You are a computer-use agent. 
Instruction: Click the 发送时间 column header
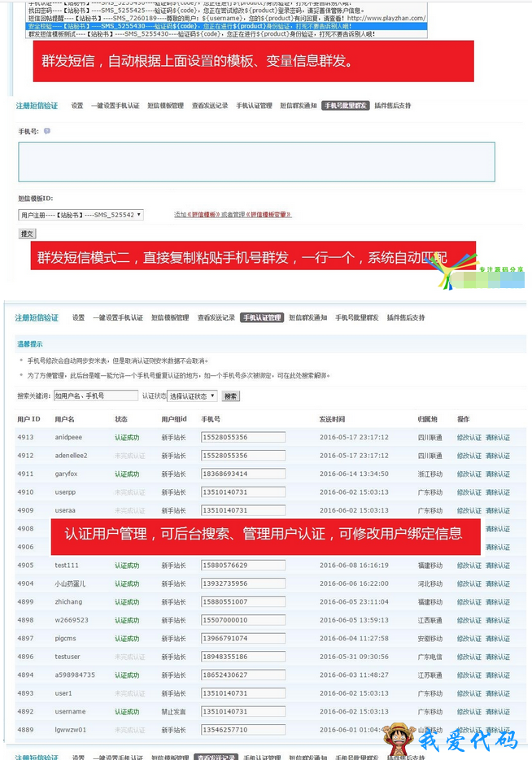(332, 419)
